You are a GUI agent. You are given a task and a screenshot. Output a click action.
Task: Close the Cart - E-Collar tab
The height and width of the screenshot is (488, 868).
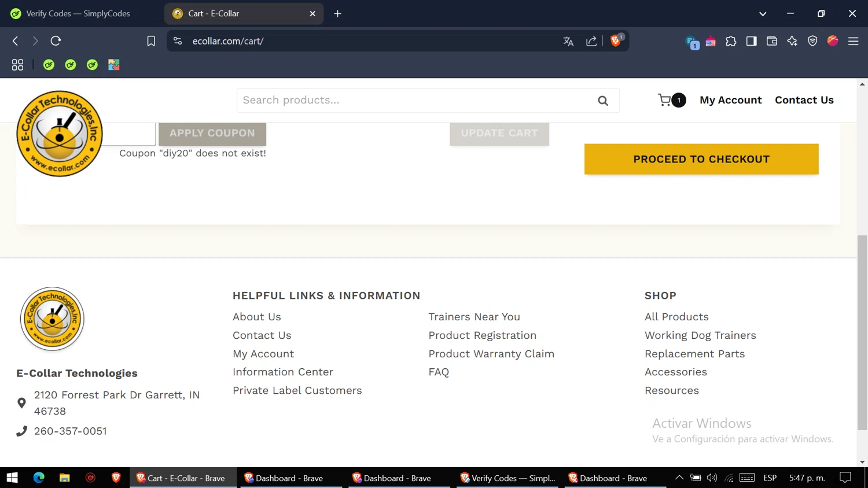pos(312,13)
